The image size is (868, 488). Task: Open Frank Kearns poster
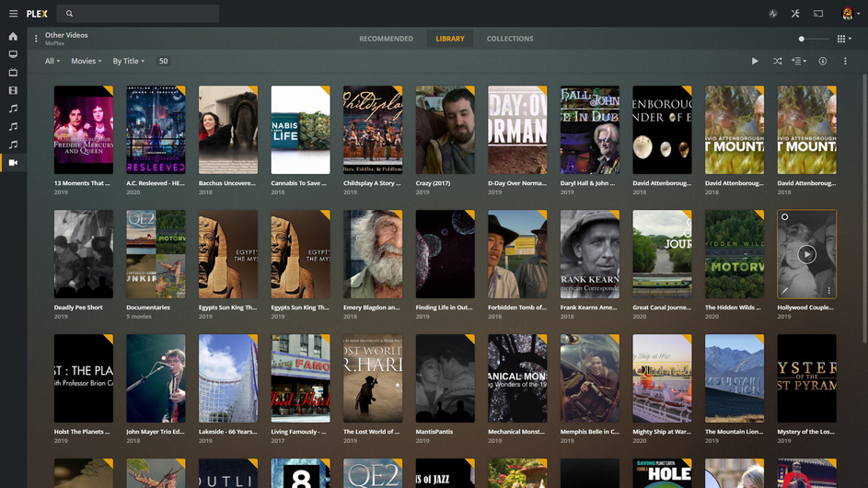[589, 254]
